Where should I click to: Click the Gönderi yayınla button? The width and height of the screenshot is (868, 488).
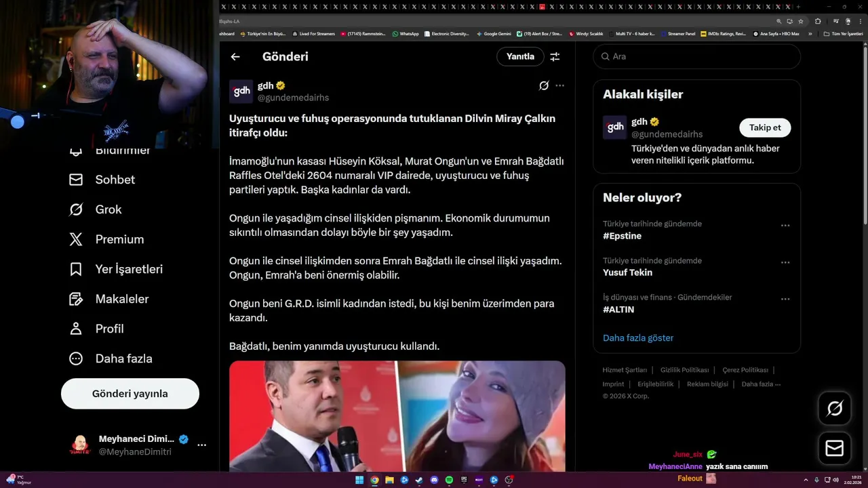130,394
